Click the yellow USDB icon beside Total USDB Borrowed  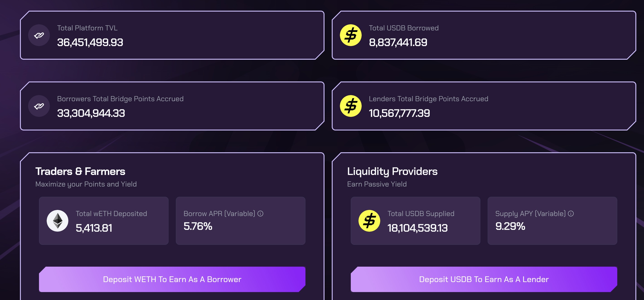coord(351,35)
